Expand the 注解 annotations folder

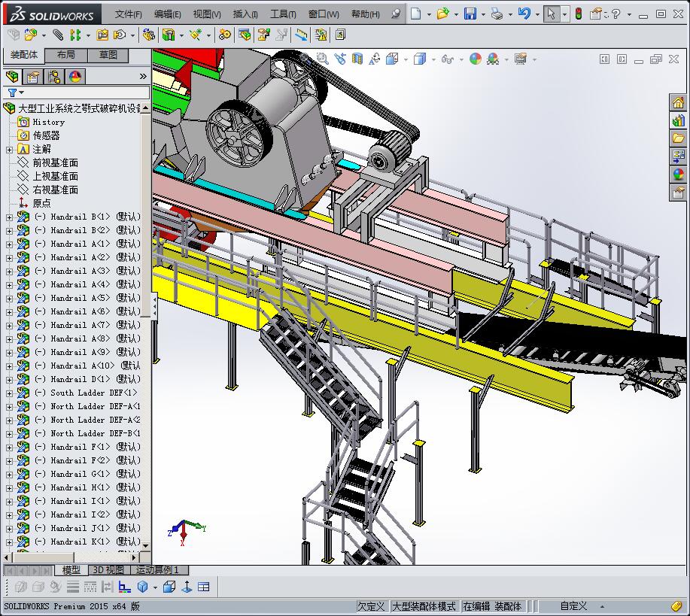pos(9,150)
